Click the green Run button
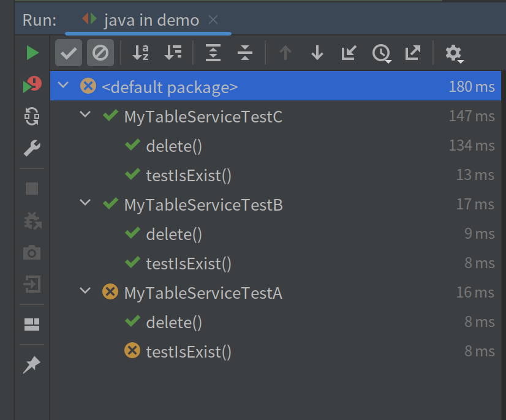 pyautogui.click(x=32, y=53)
